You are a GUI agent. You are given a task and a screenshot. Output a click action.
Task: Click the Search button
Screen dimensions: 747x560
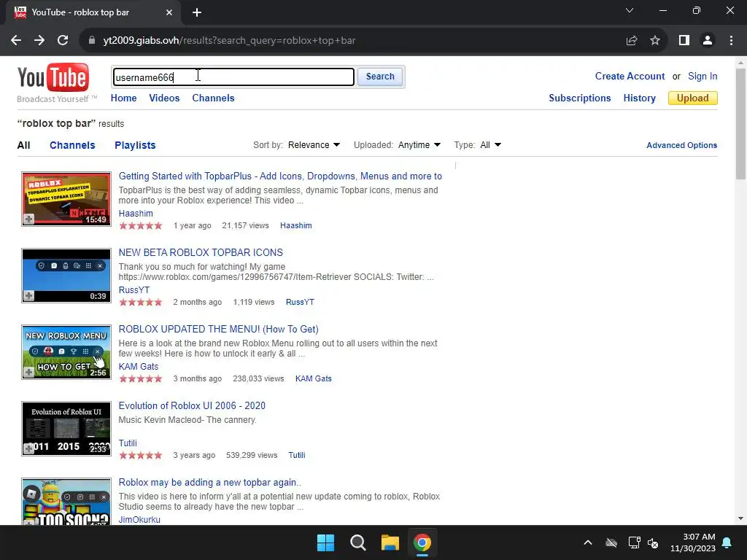click(x=380, y=77)
